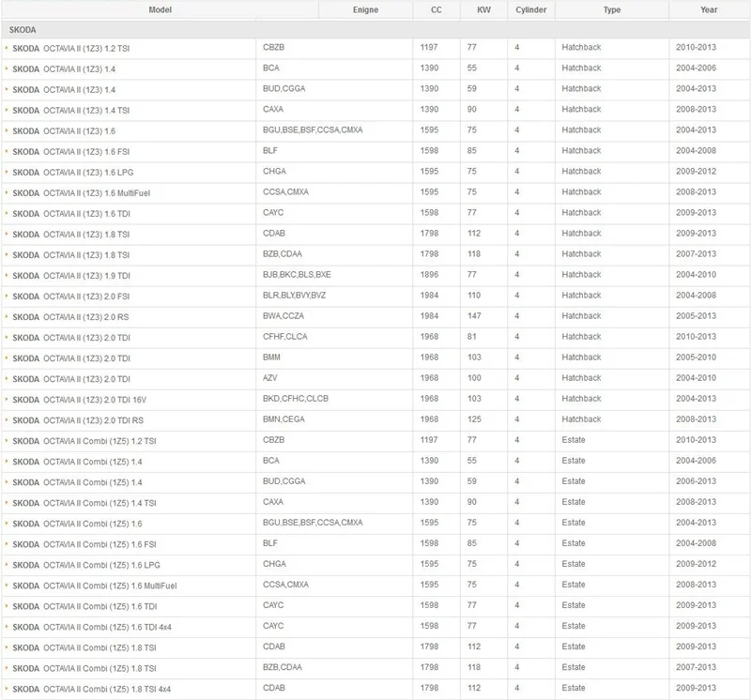Click the Type column header

(612, 9)
